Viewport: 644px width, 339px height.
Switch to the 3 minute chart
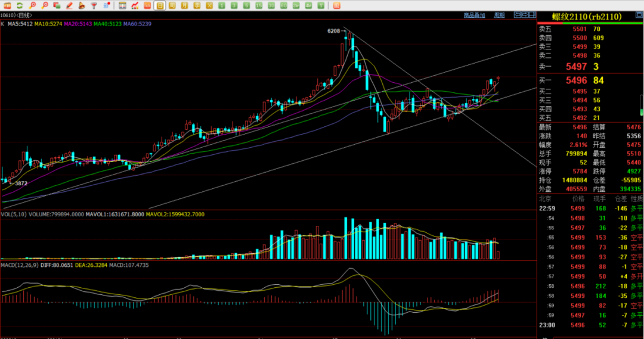(x=234, y=5)
